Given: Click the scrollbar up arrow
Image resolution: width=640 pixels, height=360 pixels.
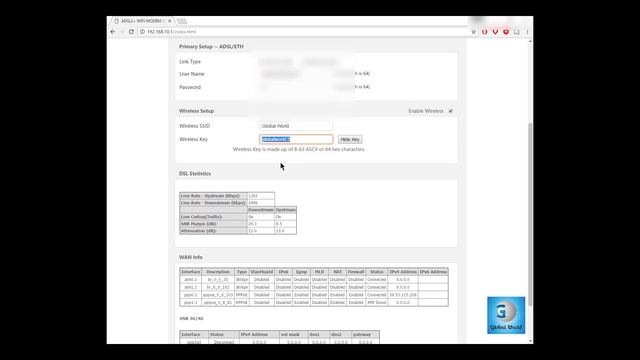Looking at the screenshot, I should pos(530,42).
